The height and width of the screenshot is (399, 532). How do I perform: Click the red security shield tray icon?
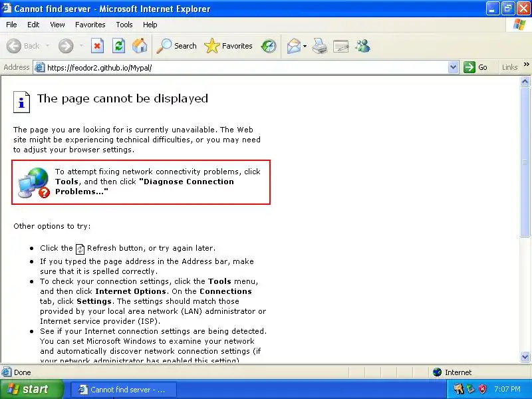point(482,389)
